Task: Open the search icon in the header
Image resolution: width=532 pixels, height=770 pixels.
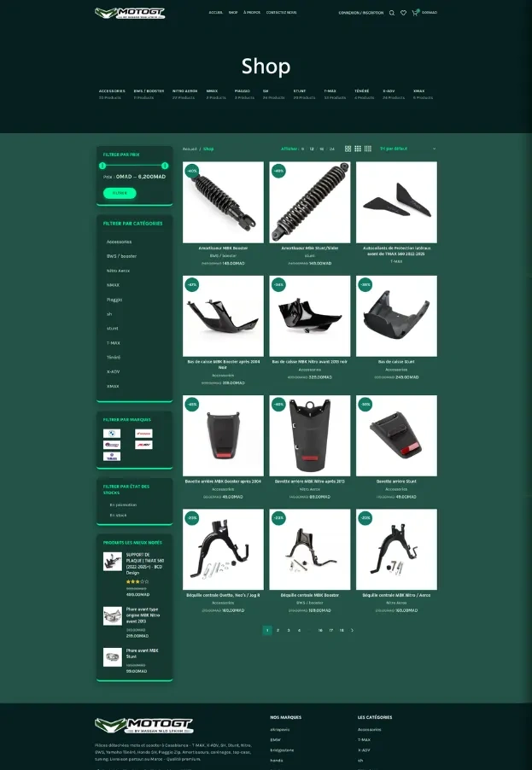Action: 391,13
